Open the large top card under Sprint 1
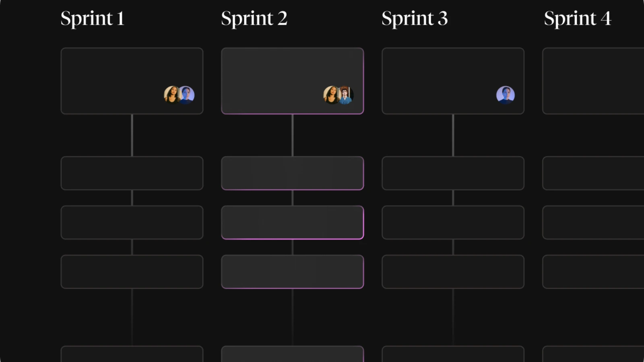644x362 pixels. pos(132,81)
